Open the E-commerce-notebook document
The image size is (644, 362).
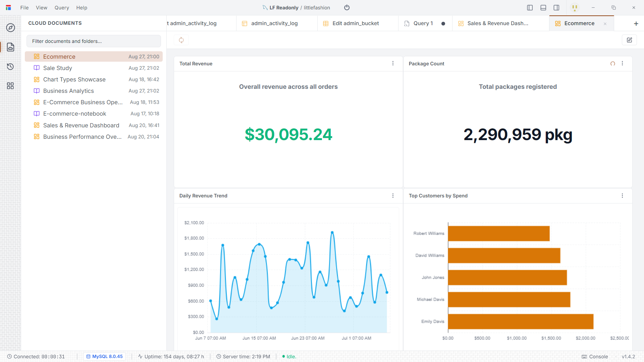[94, 114]
